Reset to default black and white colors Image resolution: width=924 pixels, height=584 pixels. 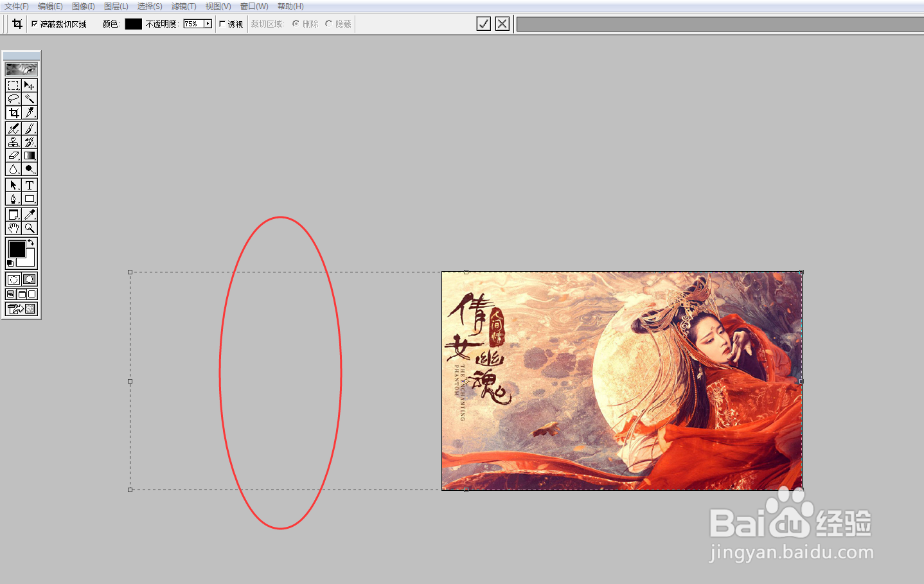click(x=10, y=263)
